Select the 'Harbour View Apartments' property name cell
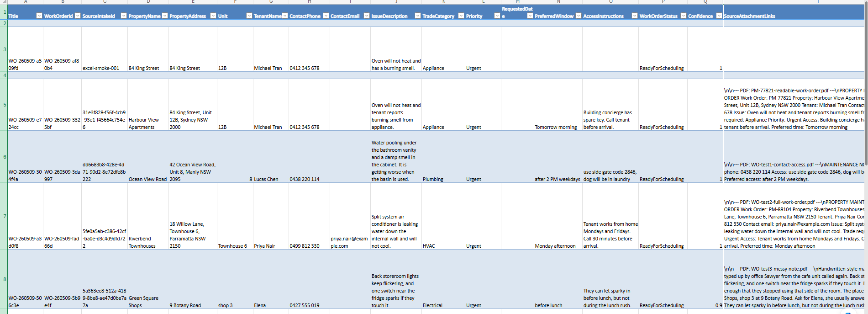The width and height of the screenshot is (868, 314). pos(148,105)
